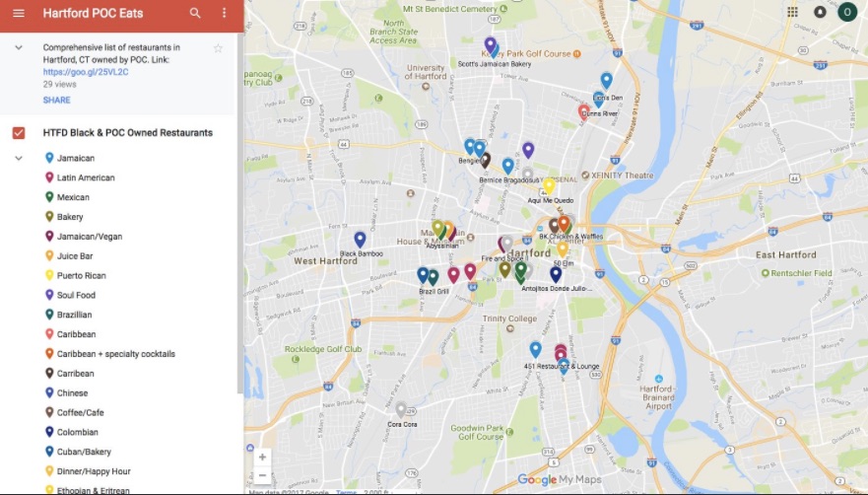Select the Scott's Jamaican Bakery pin
Screen dimensions: 868x495
pos(495,50)
